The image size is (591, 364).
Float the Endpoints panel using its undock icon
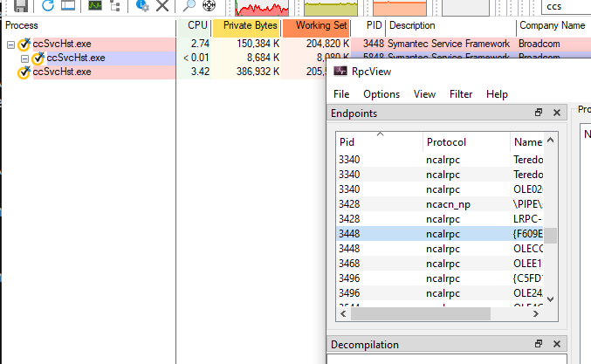(x=539, y=113)
